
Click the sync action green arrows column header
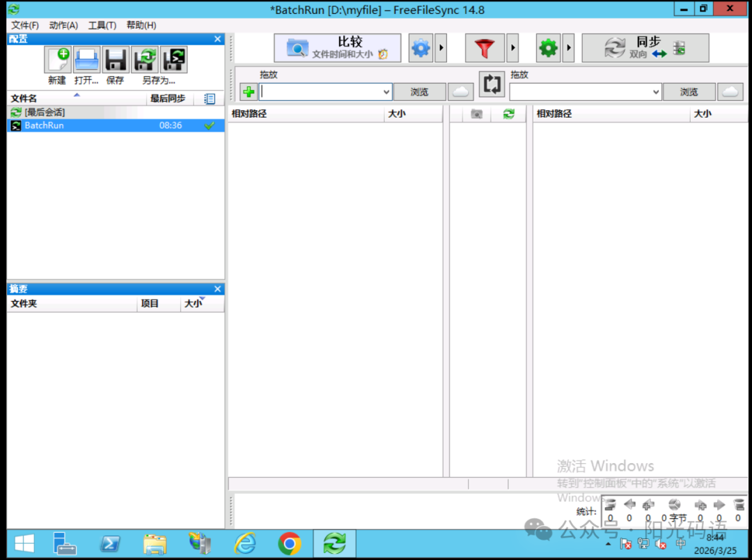(508, 114)
